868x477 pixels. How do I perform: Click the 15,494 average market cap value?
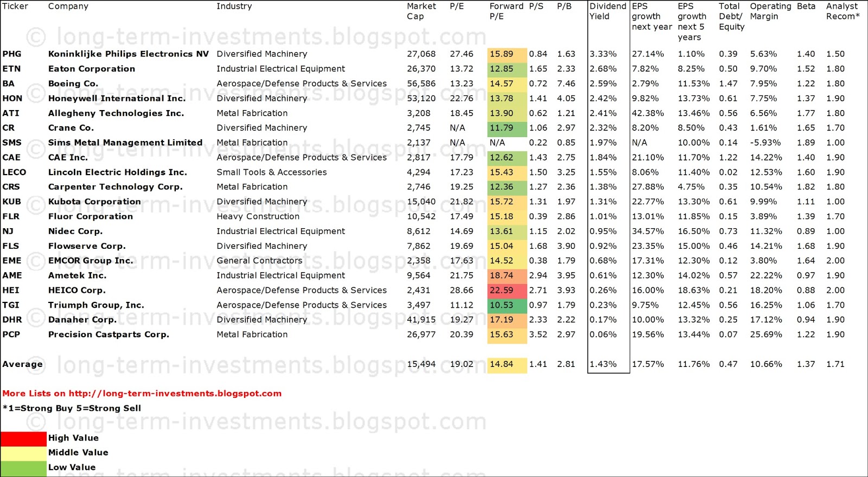click(421, 364)
